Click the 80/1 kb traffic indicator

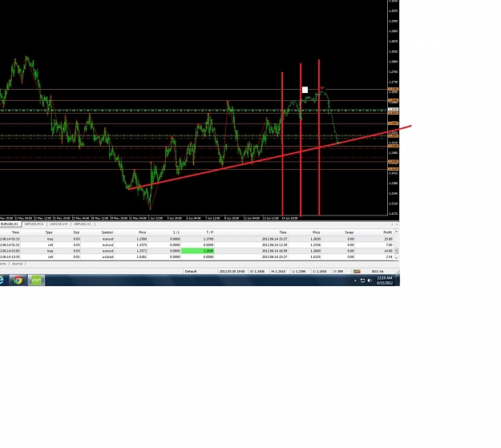point(378,272)
